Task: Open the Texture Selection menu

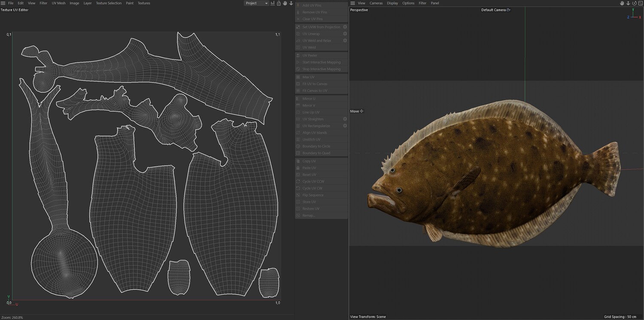Action: [x=109, y=3]
